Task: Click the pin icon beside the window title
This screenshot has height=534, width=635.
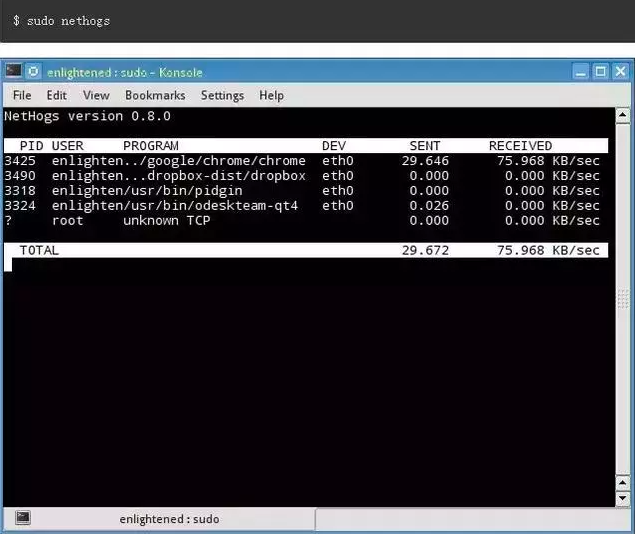Action: coord(33,72)
